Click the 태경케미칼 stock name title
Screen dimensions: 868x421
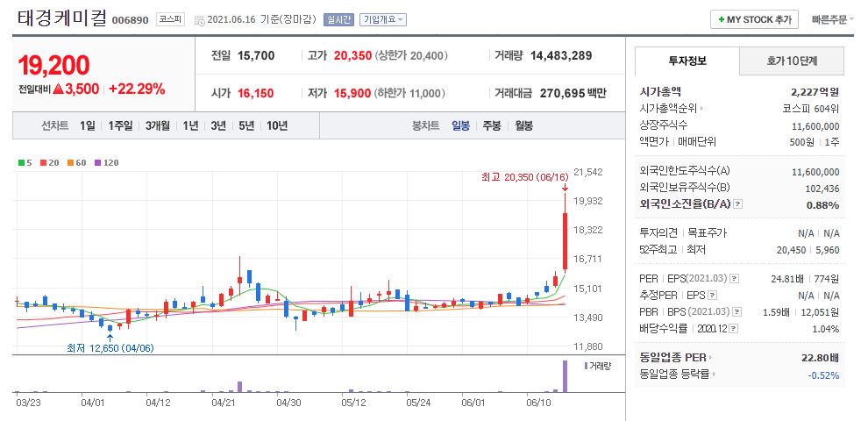(x=62, y=18)
